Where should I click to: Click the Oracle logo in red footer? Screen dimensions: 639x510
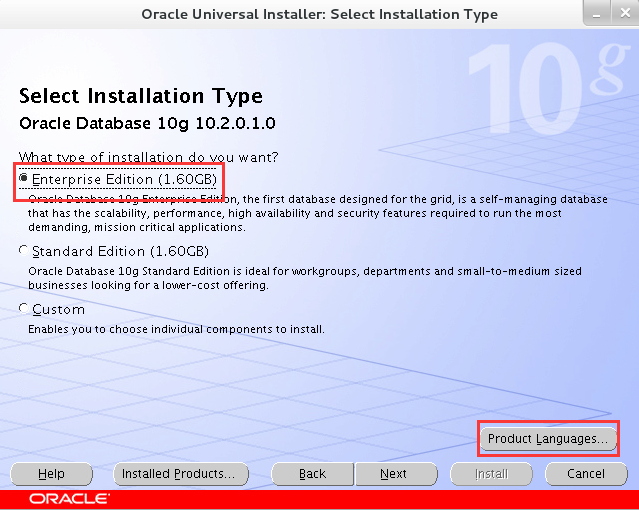click(x=69, y=499)
